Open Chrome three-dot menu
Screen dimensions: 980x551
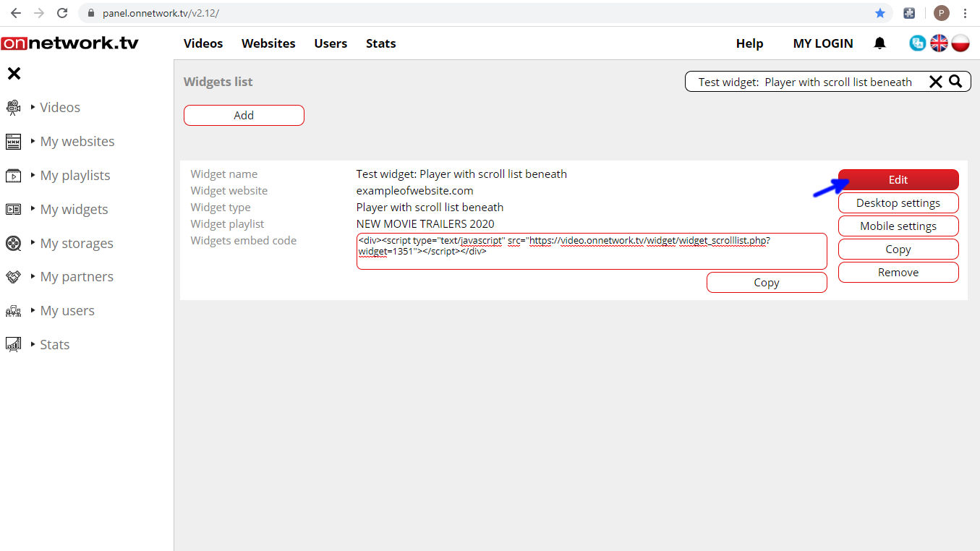click(966, 13)
